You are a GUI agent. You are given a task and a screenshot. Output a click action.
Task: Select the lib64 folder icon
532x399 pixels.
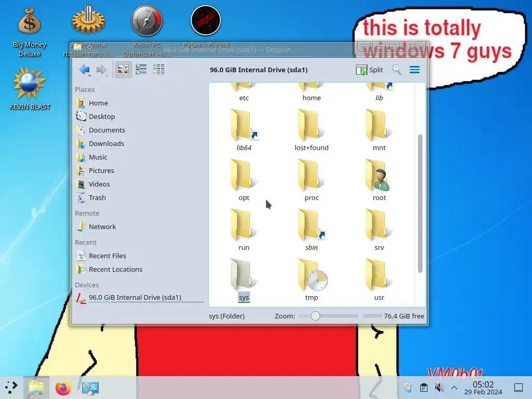243,125
